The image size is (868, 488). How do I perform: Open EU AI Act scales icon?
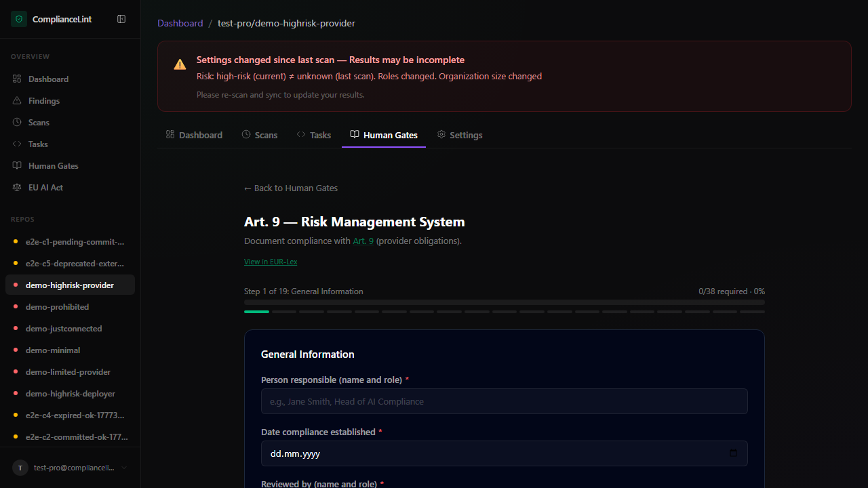(17, 188)
